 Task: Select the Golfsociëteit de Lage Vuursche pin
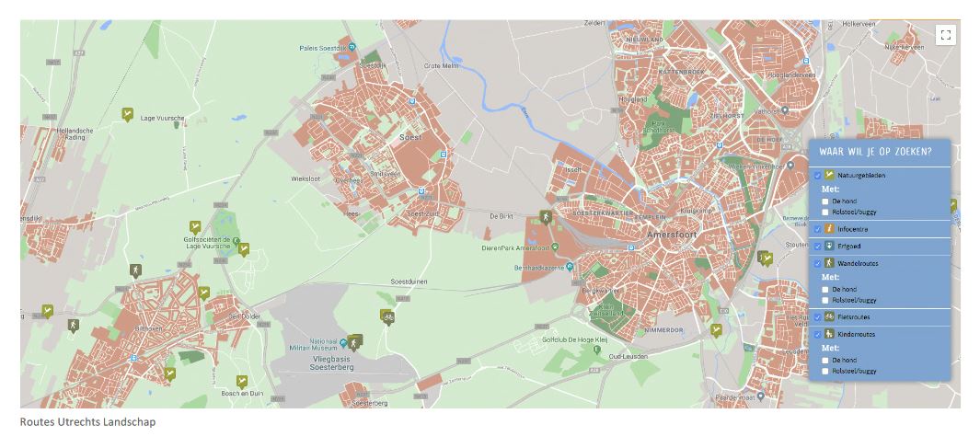(236, 241)
